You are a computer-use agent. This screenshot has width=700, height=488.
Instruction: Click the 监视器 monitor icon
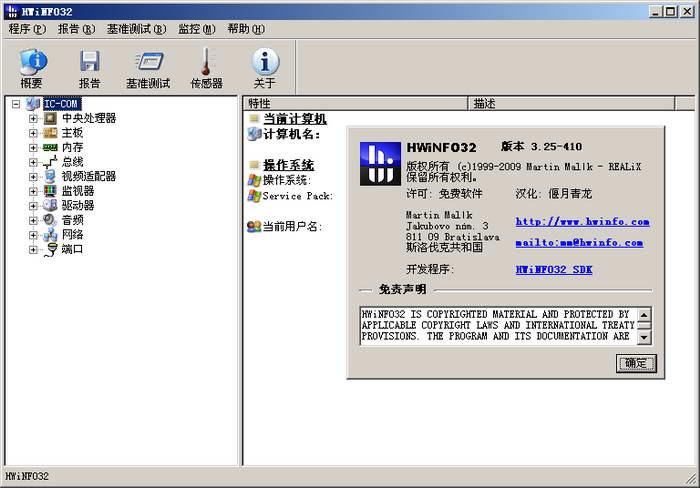(50, 191)
